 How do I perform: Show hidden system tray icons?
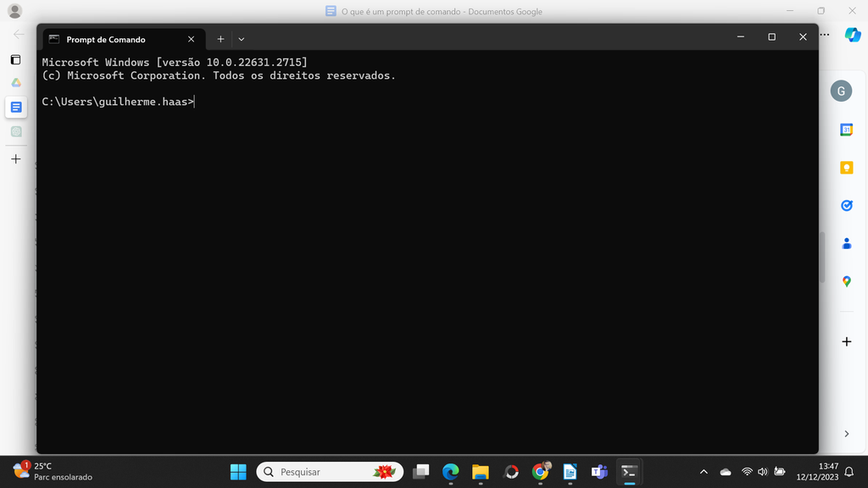704,472
